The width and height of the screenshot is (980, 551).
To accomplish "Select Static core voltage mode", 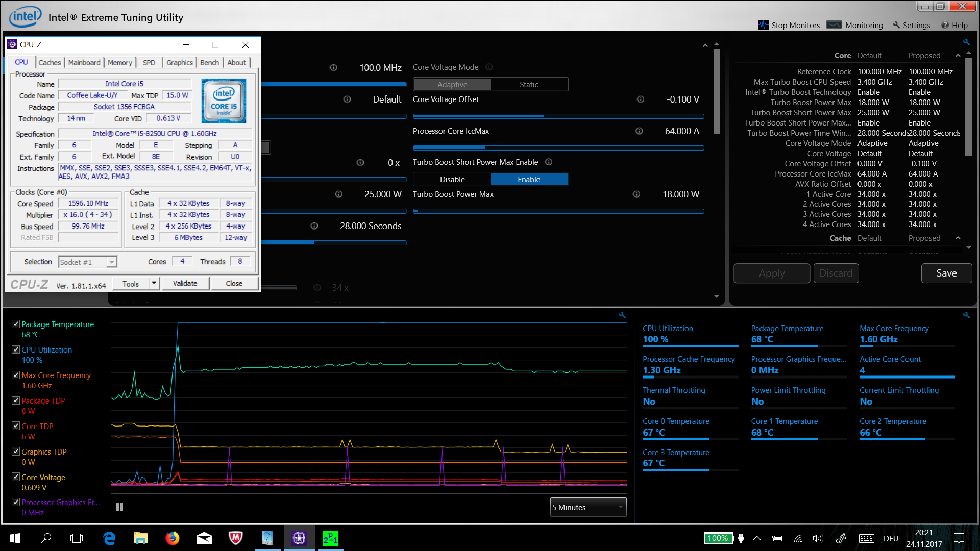I will click(x=529, y=85).
